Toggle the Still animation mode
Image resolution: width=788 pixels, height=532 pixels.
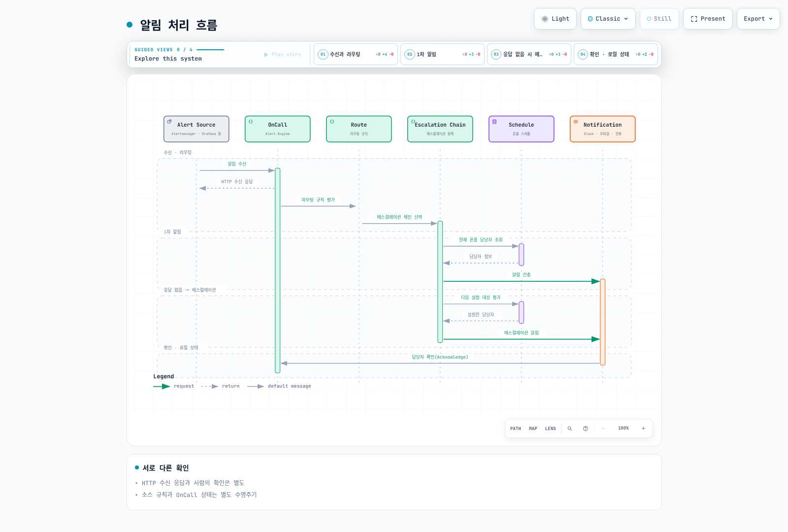tap(659, 19)
